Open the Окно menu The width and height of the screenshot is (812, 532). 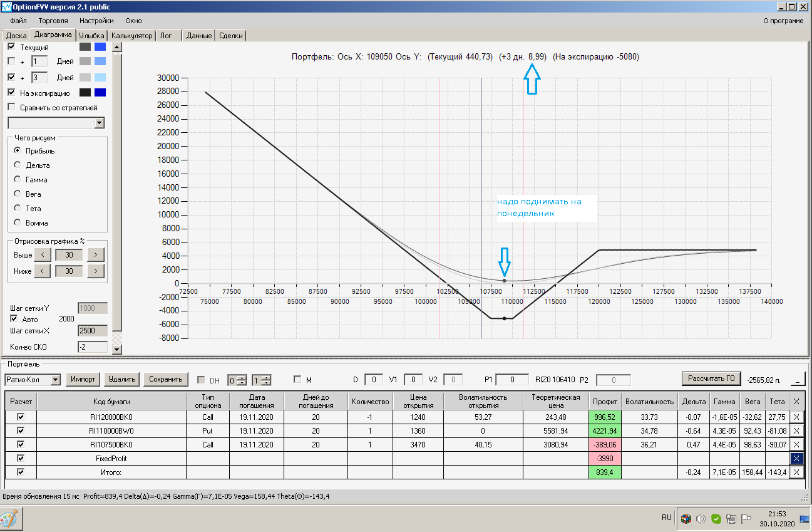click(133, 21)
